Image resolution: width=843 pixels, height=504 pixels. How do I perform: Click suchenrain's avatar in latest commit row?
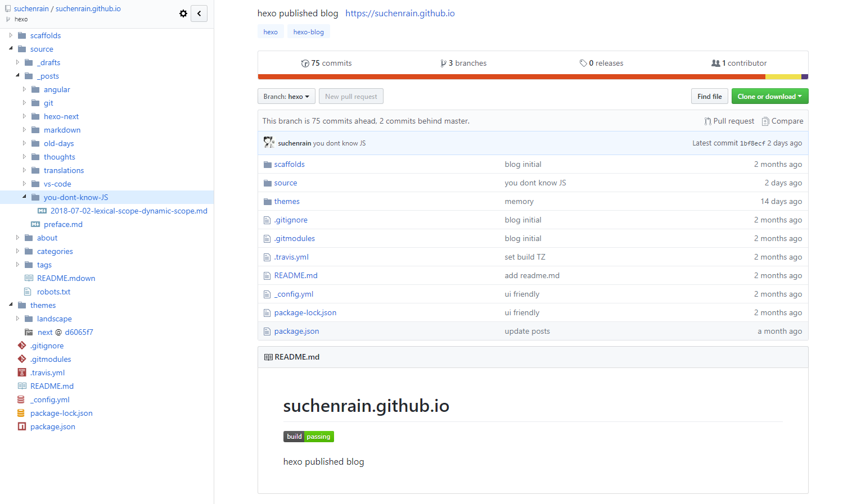click(269, 143)
